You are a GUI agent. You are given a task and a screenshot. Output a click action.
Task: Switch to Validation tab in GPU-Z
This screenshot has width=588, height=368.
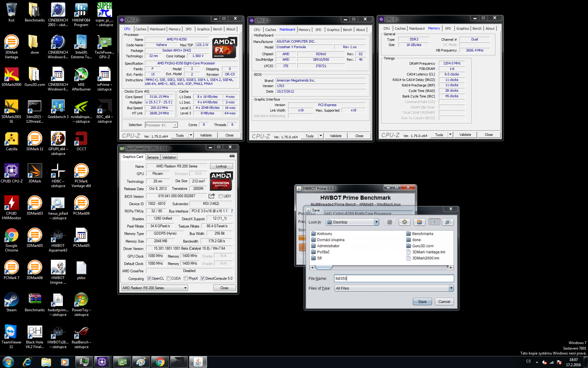(x=169, y=157)
